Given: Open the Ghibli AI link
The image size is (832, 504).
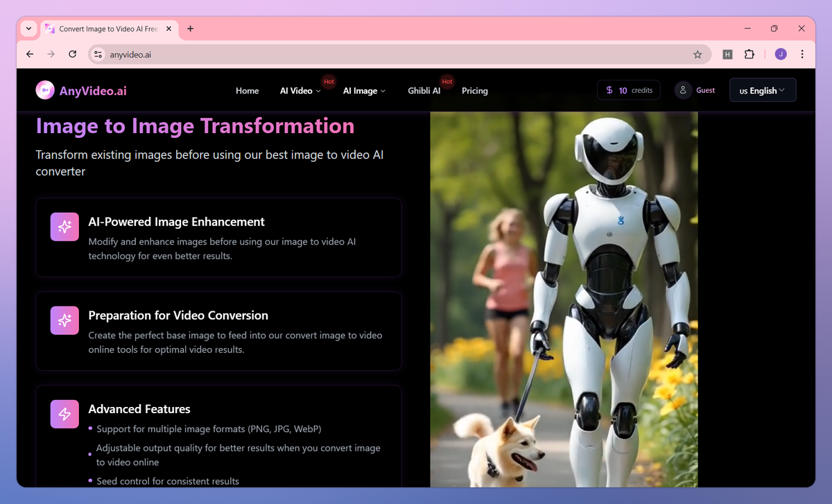Looking at the screenshot, I should click(424, 91).
